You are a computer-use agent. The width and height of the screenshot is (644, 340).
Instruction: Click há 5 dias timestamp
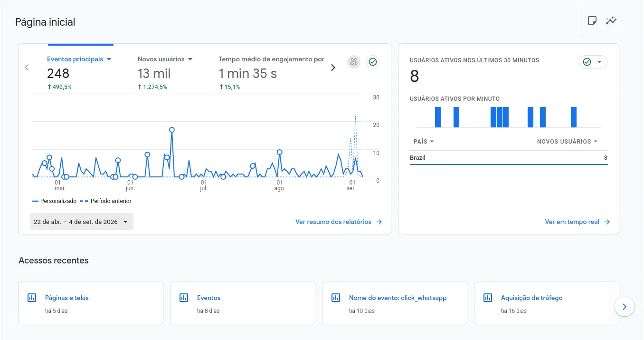point(56,311)
